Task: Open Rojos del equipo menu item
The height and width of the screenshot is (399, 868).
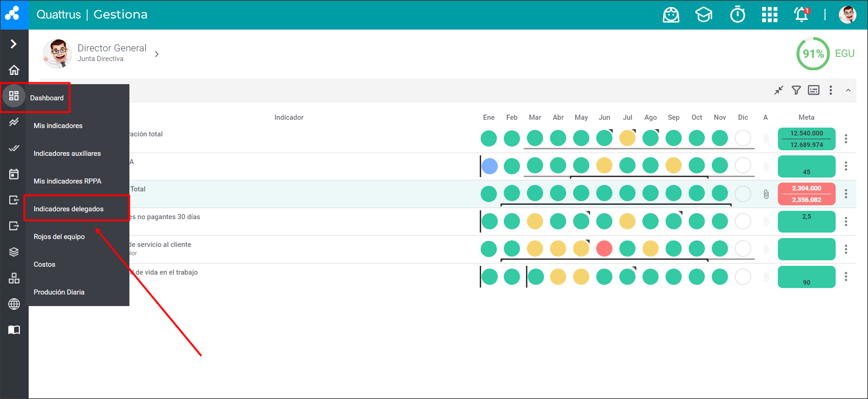Action: 59,237
